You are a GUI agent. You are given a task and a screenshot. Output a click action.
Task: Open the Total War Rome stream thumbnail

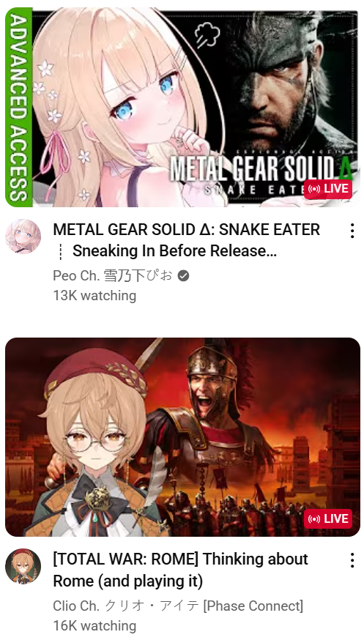(x=182, y=437)
